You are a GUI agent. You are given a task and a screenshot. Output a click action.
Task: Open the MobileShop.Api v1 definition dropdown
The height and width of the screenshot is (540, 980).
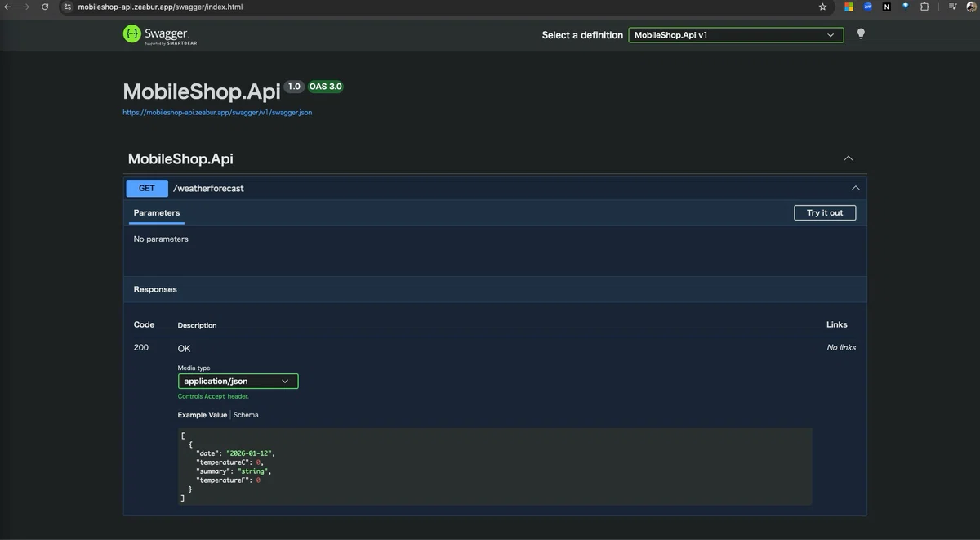coord(736,35)
